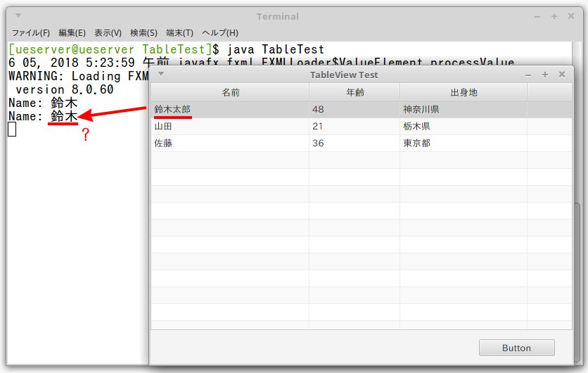588x373 pixels.
Task: Click the terminal cursor block
Action: click(x=12, y=129)
